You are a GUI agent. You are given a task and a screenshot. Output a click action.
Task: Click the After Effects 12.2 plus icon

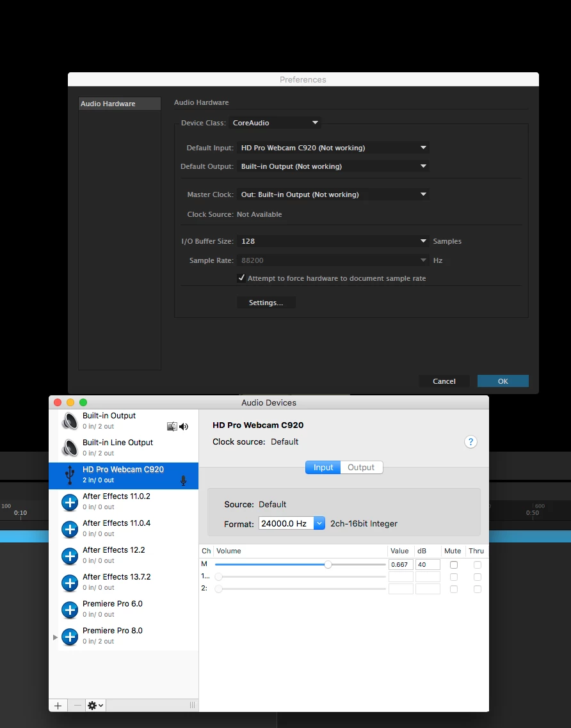click(x=70, y=556)
